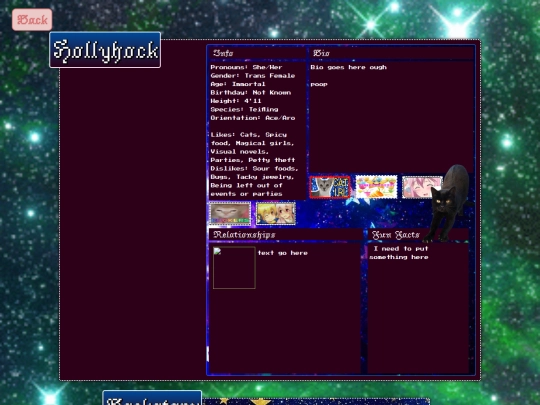Click the 'Pronouns: She/Her' line
The height and width of the screenshot is (405, 540).
(x=246, y=67)
